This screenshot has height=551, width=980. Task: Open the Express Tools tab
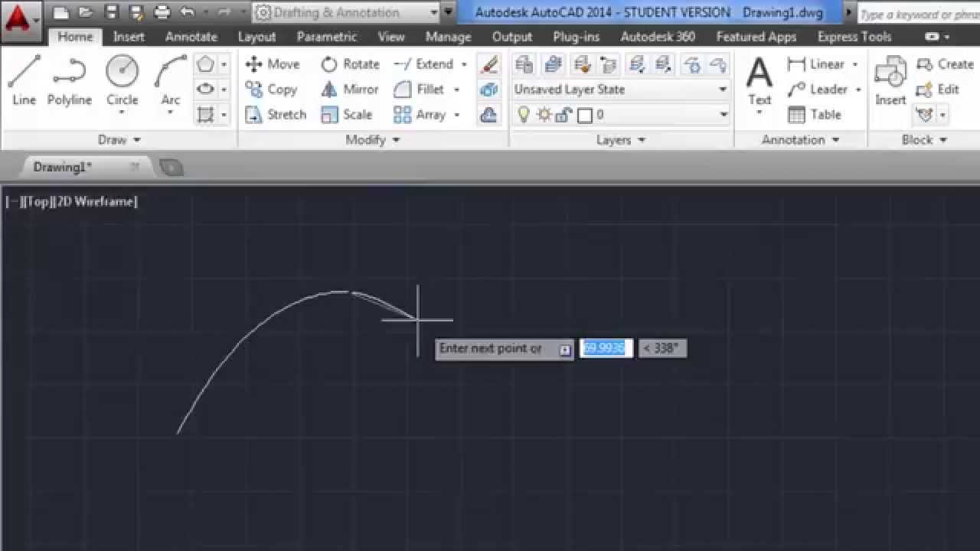pyautogui.click(x=854, y=37)
